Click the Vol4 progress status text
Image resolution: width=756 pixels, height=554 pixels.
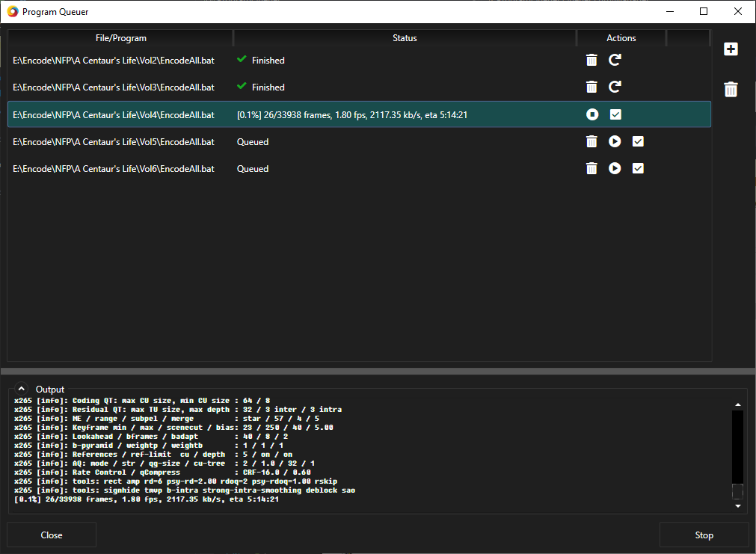(352, 114)
